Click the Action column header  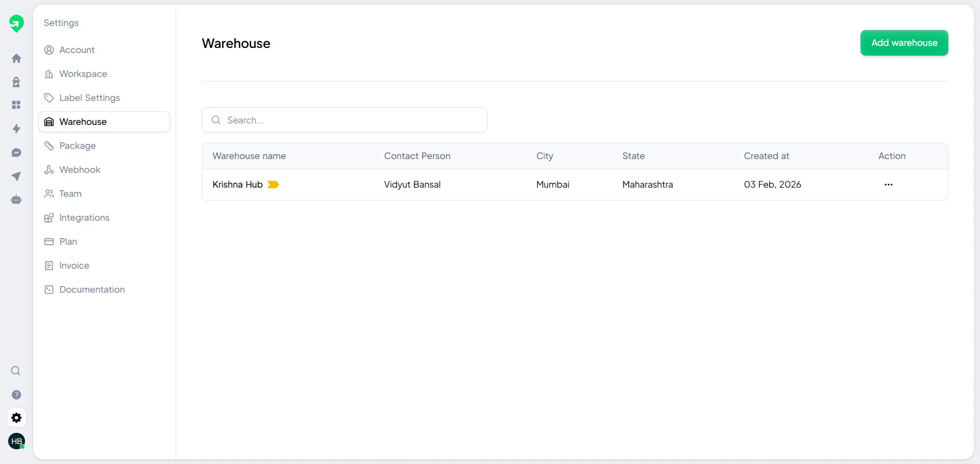click(x=892, y=156)
